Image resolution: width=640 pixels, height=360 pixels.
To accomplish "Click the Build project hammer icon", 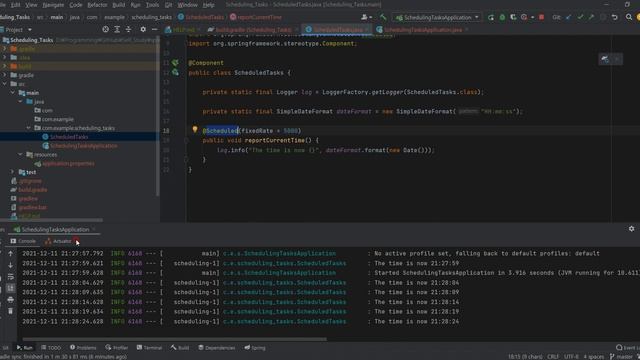I will pyautogui.click(x=383, y=17).
